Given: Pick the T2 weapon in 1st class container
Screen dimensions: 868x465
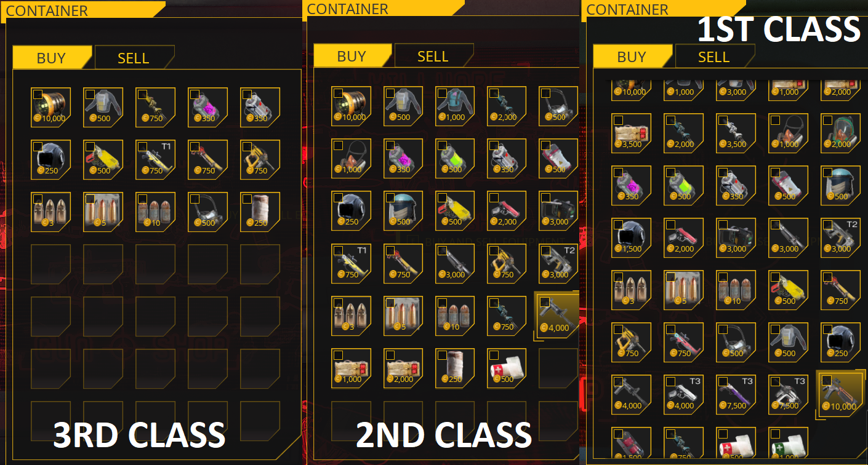Looking at the screenshot, I should (x=841, y=237).
